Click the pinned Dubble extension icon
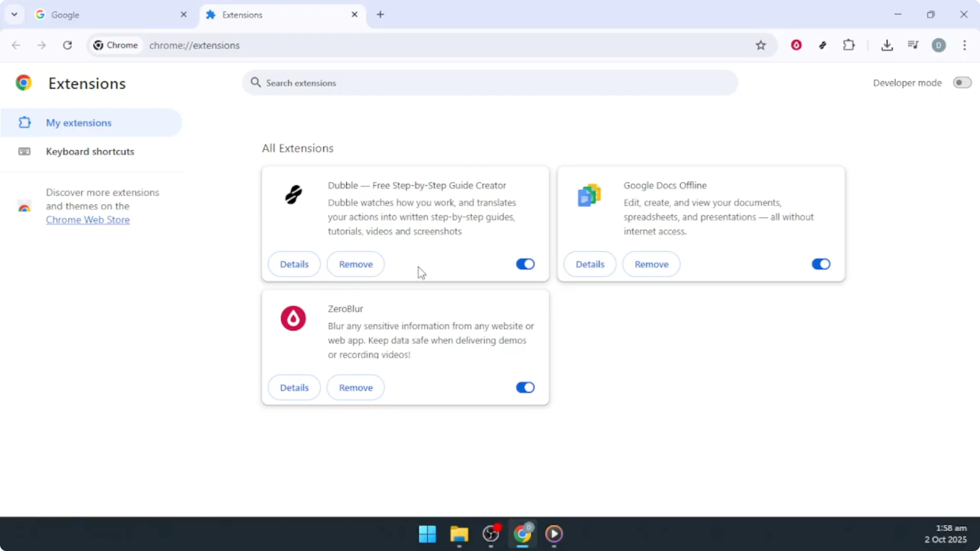Viewport: 980px width, 551px height. coord(823,45)
